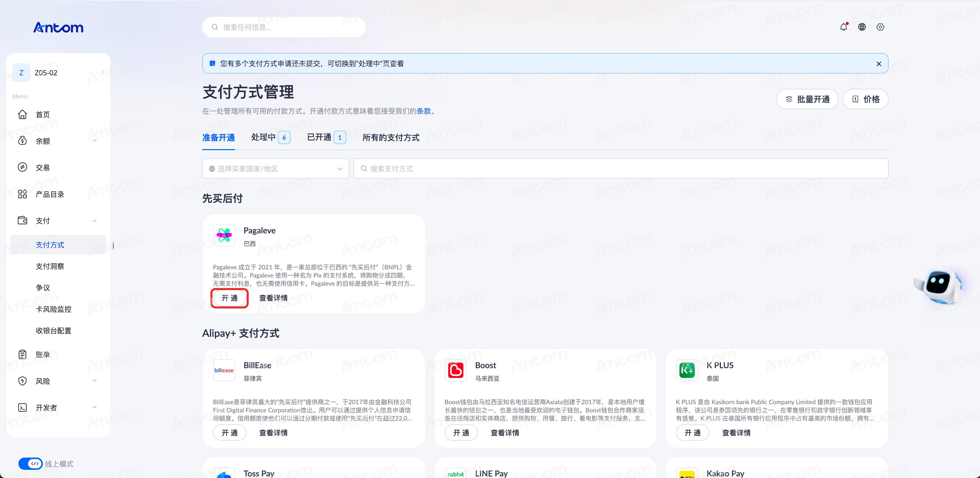Expand the 开发者 menu chevron
980x478 pixels.
pos(94,407)
